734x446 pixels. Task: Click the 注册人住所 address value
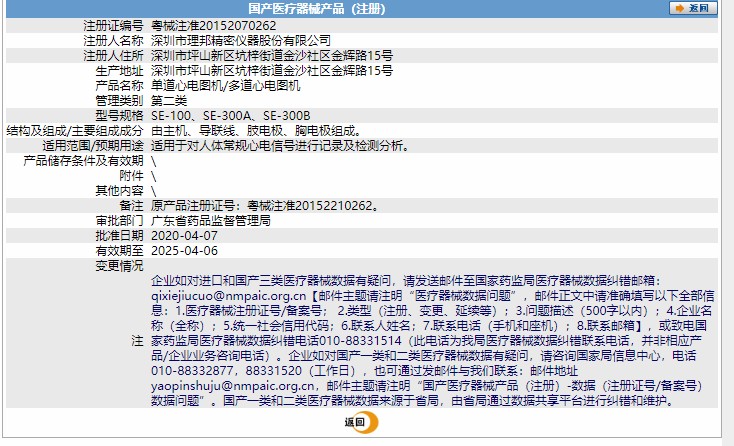click(x=272, y=56)
